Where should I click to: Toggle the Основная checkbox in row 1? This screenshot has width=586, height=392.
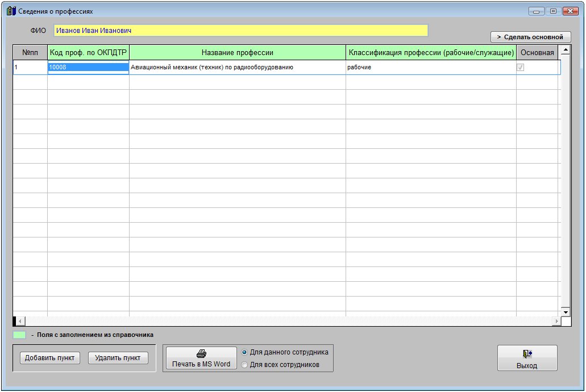pyautogui.click(x=520, y=67)
